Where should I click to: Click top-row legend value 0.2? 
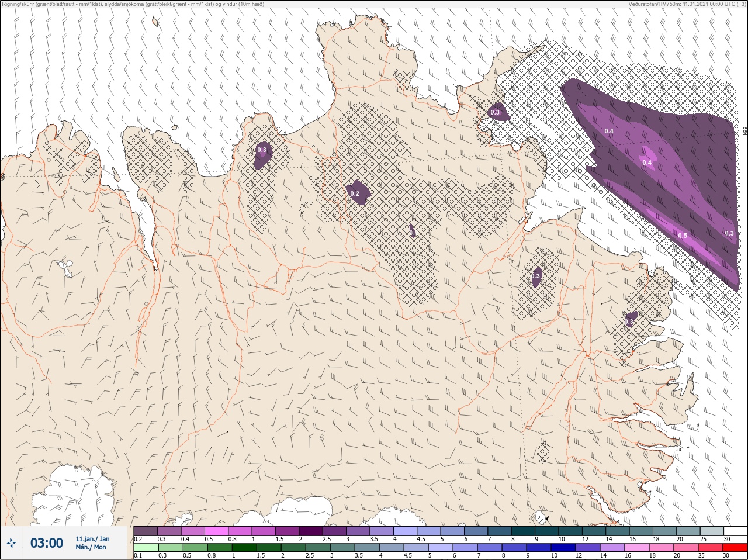[x=138, y=539]
